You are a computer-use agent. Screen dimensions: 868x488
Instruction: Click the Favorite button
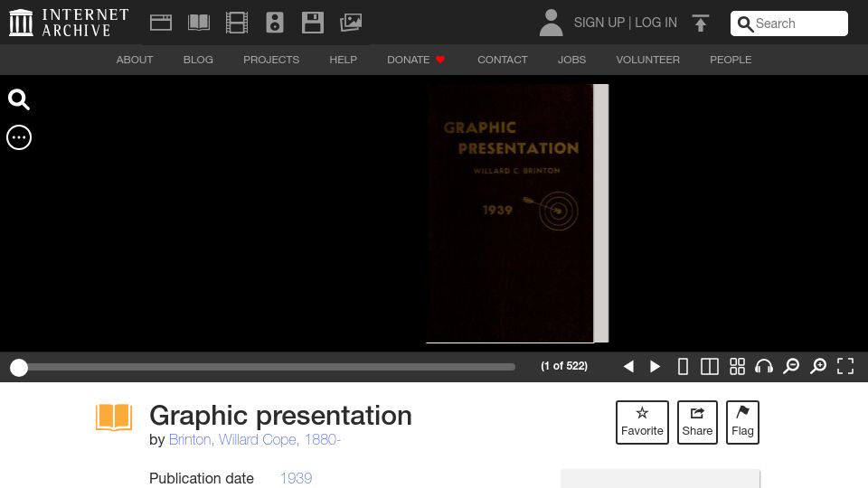point(642,422)
